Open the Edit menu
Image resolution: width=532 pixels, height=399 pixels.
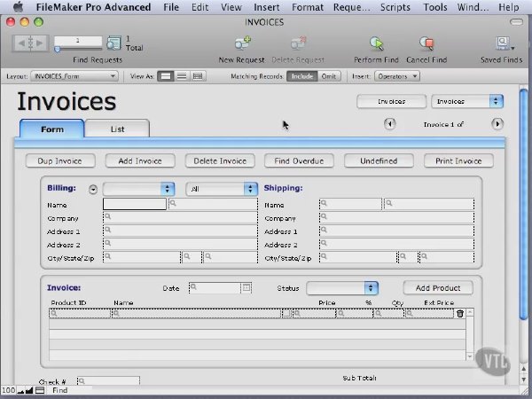(199, 7)
